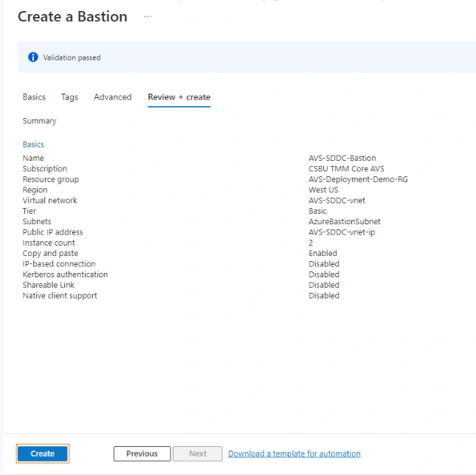
Task: Click the Copy and paste label
Action: pos(50,254)
